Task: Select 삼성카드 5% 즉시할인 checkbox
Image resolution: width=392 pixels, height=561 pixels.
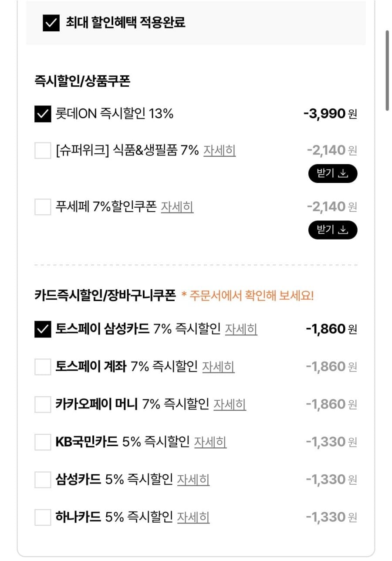Action: tap(43, 480)
